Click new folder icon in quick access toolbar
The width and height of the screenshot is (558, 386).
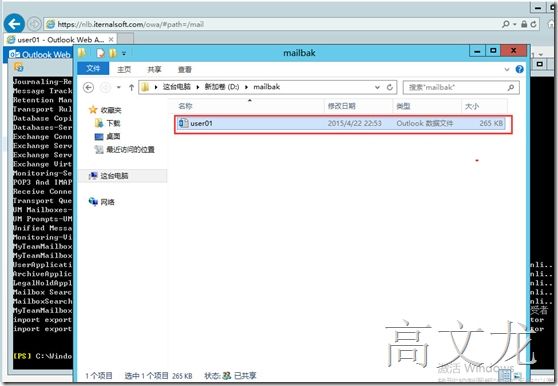[112, 53]
